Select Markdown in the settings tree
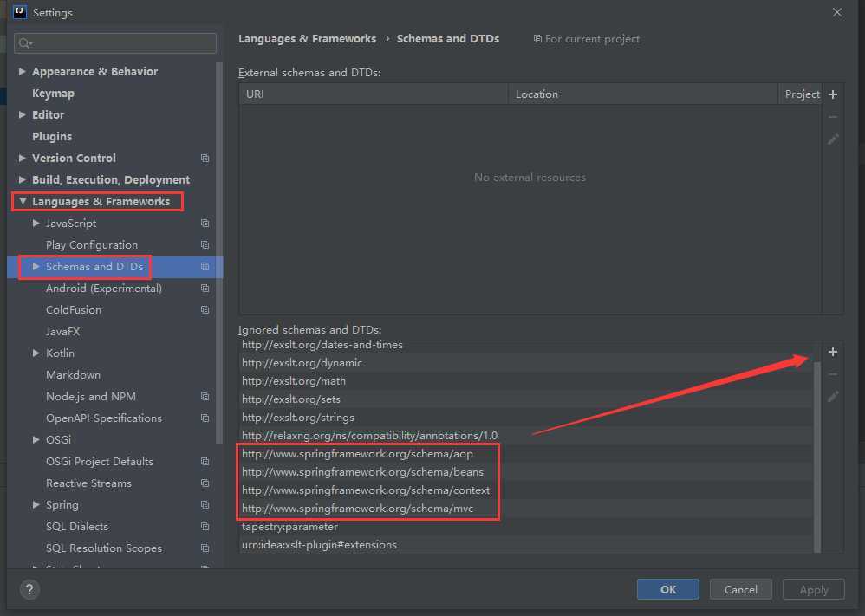The width and height of the screenshot is (865, 616). 73,375
